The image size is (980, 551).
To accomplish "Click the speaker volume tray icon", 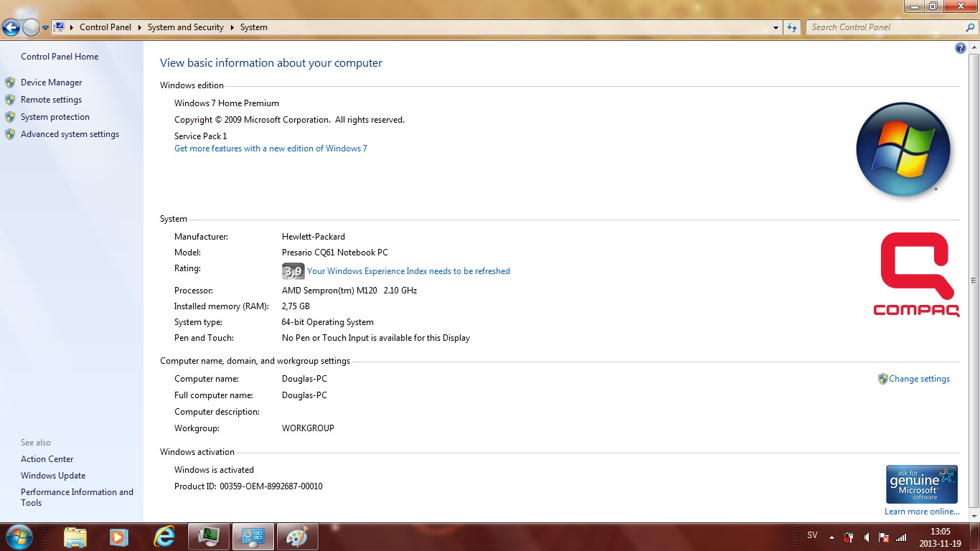I will click(x=867, y=537).
